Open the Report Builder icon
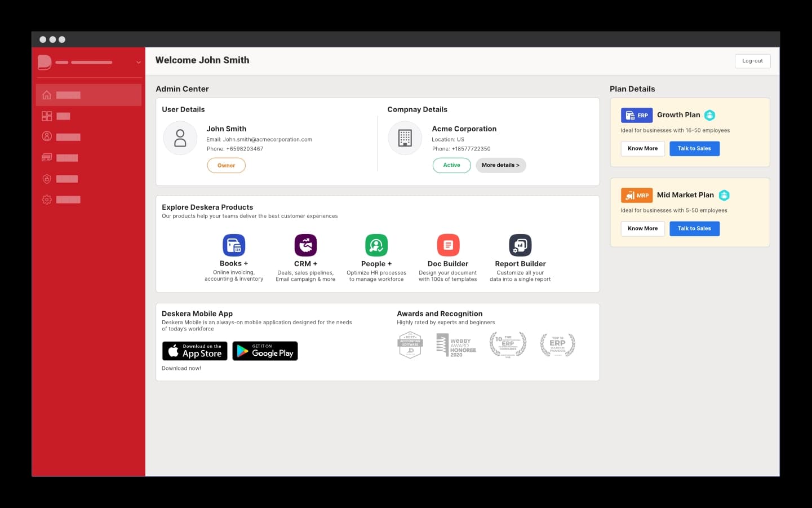This screenshot has width=812, height=508. coord(520,245)
